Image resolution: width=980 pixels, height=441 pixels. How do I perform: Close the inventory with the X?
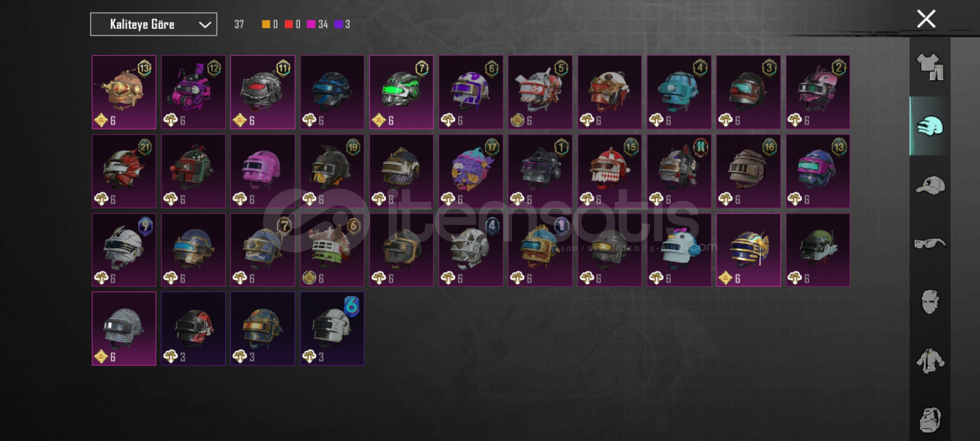pos(926,19)
